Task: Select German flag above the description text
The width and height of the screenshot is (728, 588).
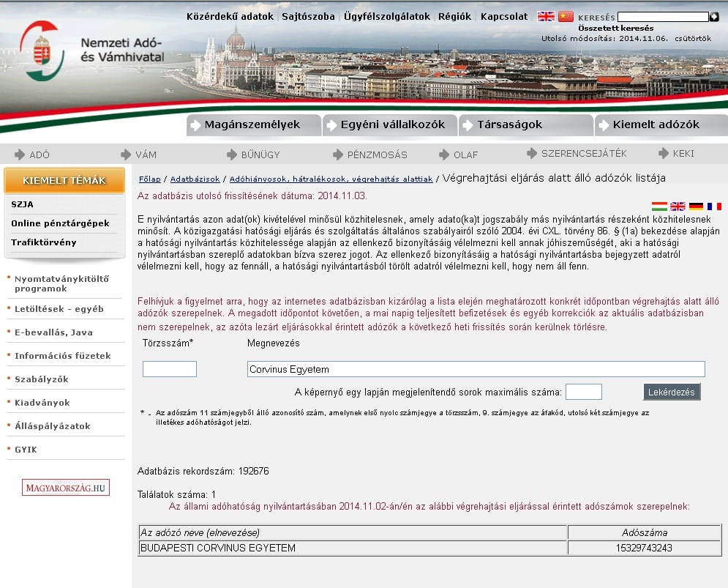Action: (x=696, y=206)
